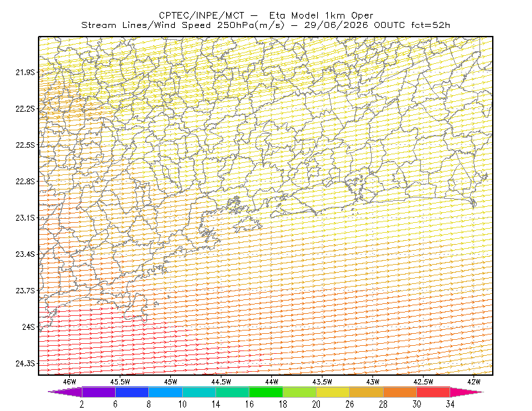Viewport: 532px width, 411px height.
Task: Click the longitude label 44.5W
Action: tap(221, 382)
